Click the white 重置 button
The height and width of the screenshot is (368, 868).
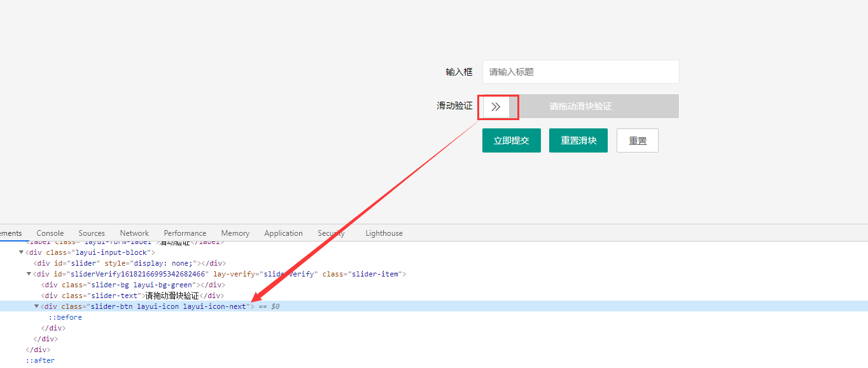pyautogui.click(x=637, y=140)
